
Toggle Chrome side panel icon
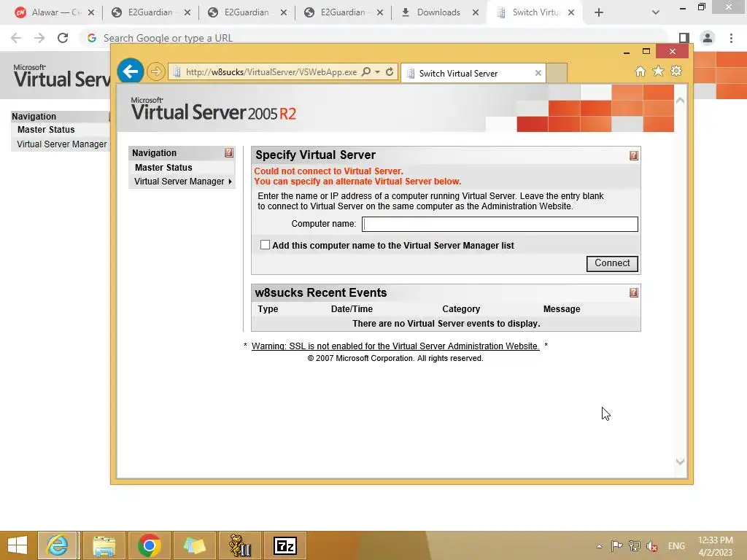point(684,38)
